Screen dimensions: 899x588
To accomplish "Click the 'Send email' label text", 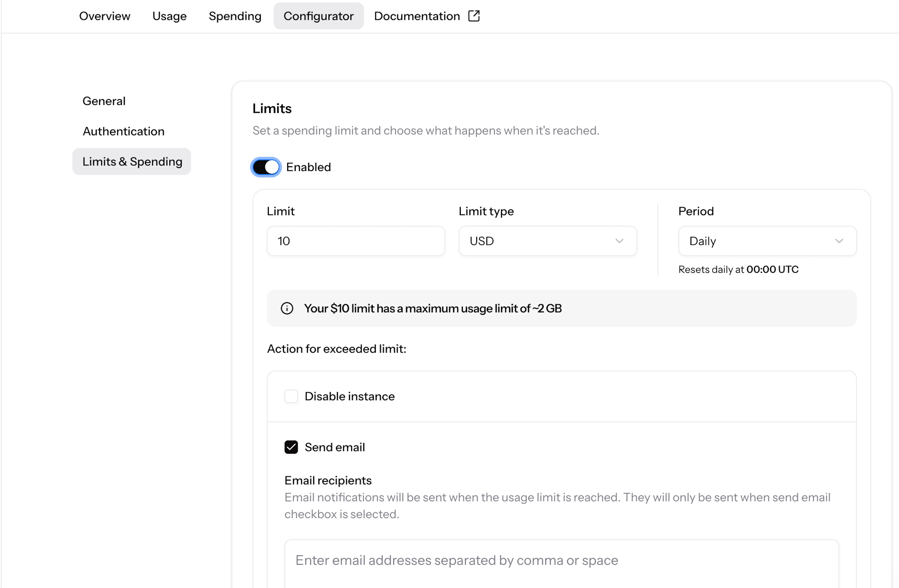I will [x=335, y=447].
